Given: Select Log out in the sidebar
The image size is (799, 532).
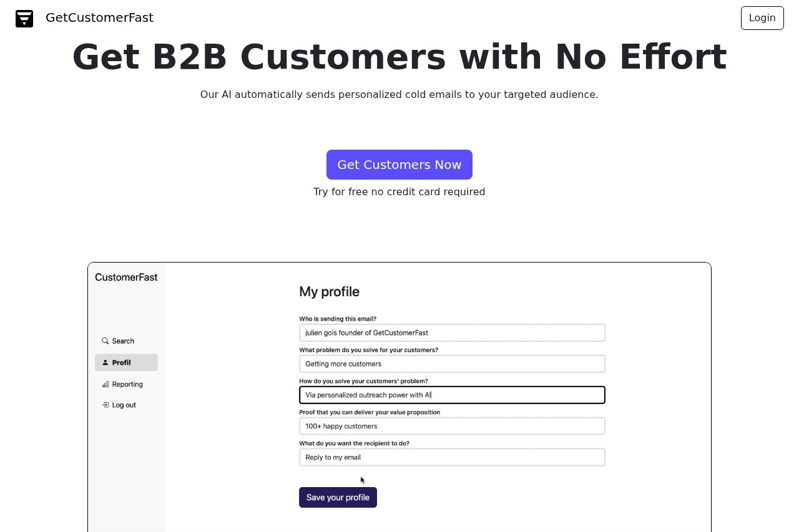Looking at the screenshot, I should click(x=124, y=405).
